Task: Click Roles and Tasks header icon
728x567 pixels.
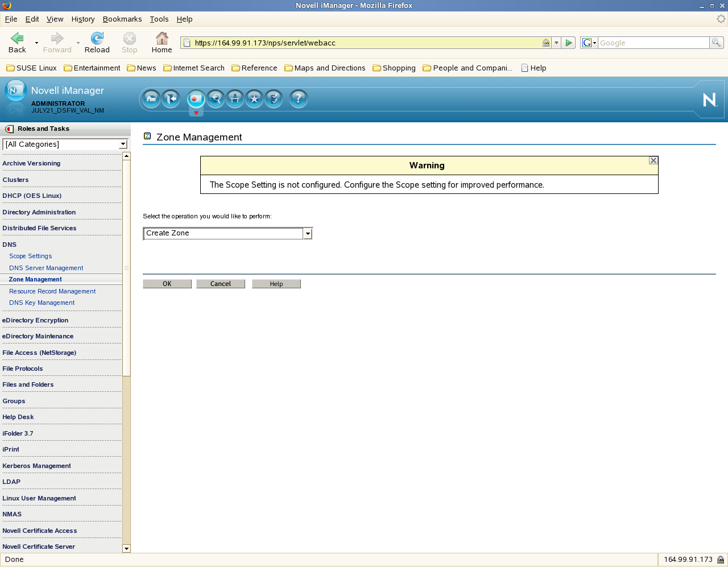Action: click(9, 129)
